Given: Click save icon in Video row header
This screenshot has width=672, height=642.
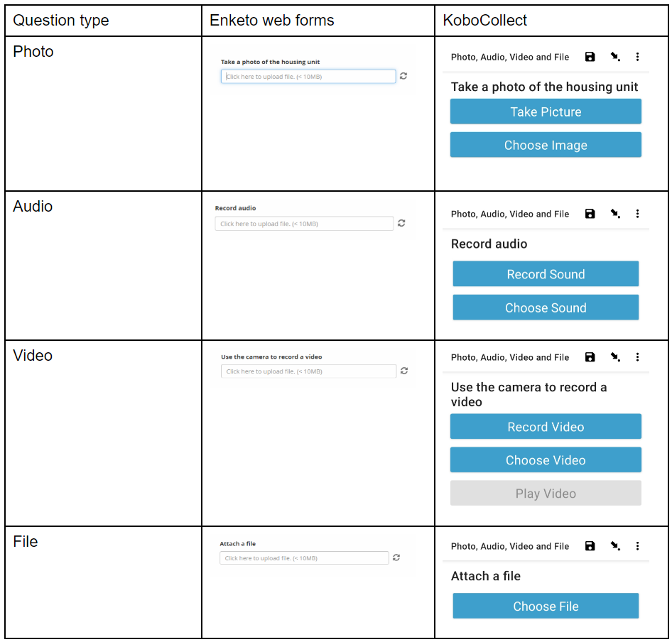Looking at the screenshot, I should coord(590,357).
